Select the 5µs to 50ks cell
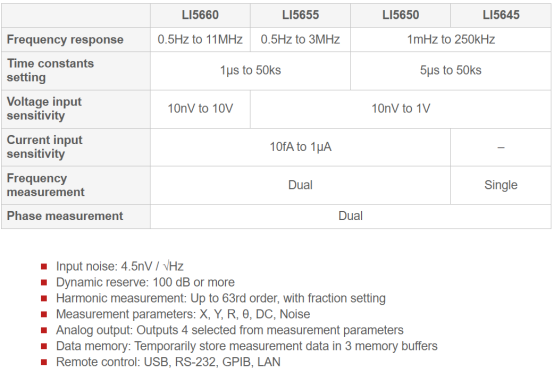 [451, 71]
